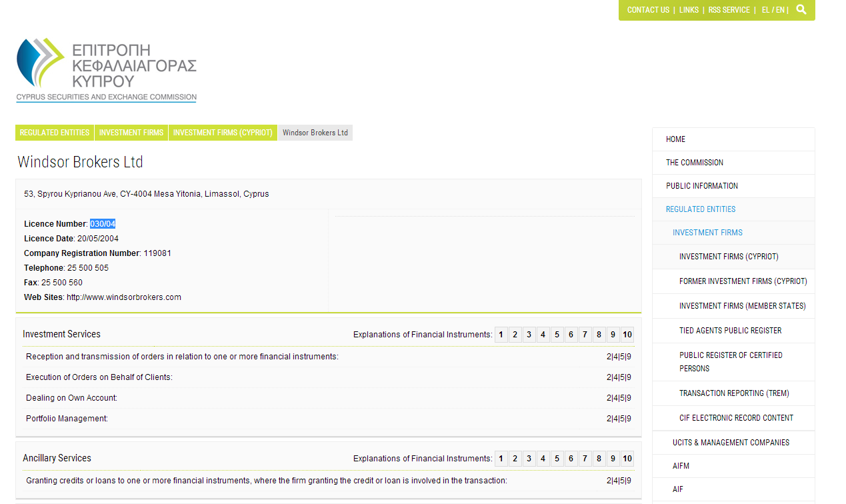
Task: Open TRANSACTION REPORTING (TREM) sidebar item
Action: (733, 393)
